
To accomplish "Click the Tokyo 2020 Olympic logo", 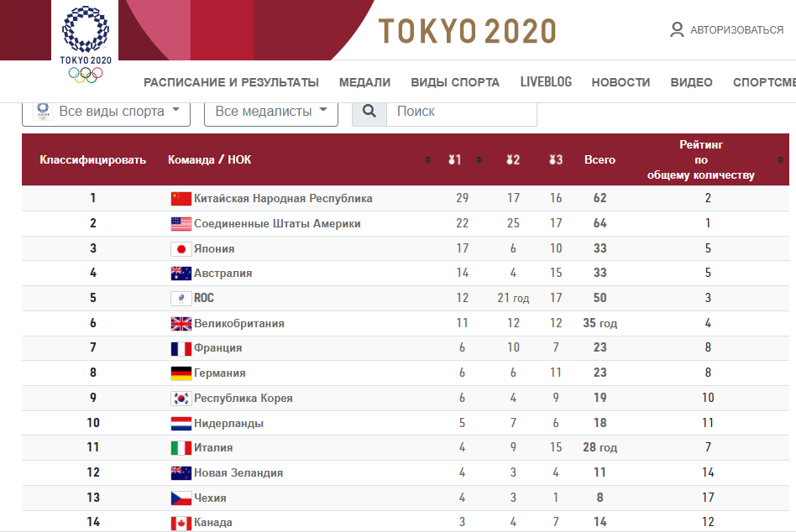I will click(86, 42).
